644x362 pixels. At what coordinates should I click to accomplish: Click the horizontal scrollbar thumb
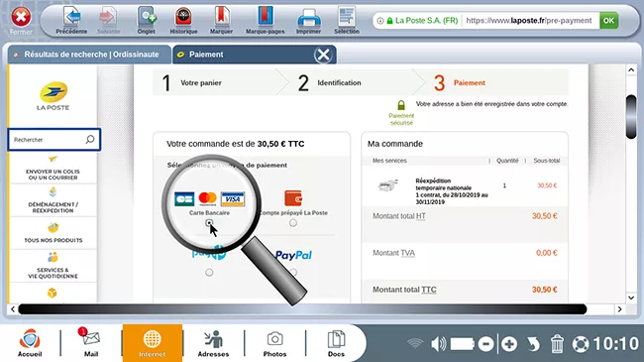[x=302, y=308]
